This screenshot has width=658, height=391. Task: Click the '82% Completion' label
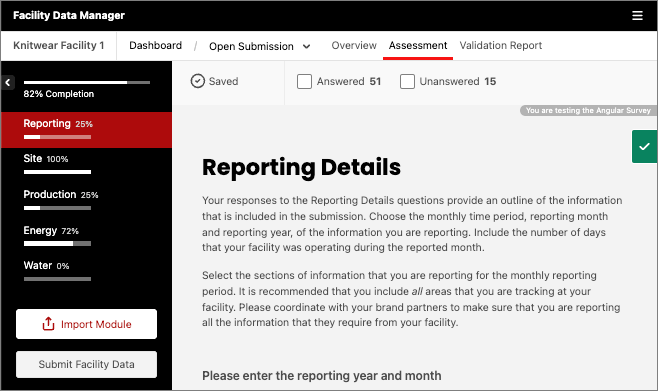click(59, 94)
